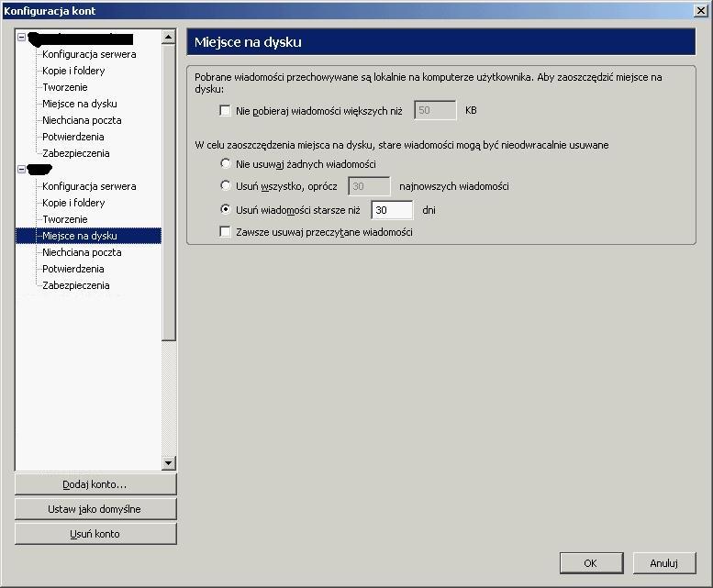Screen dimensions: 713x588
Task: Select 'Usuń wszystko, oprócz' radio option
Action: pyautogui.click(x=225, y=185)
